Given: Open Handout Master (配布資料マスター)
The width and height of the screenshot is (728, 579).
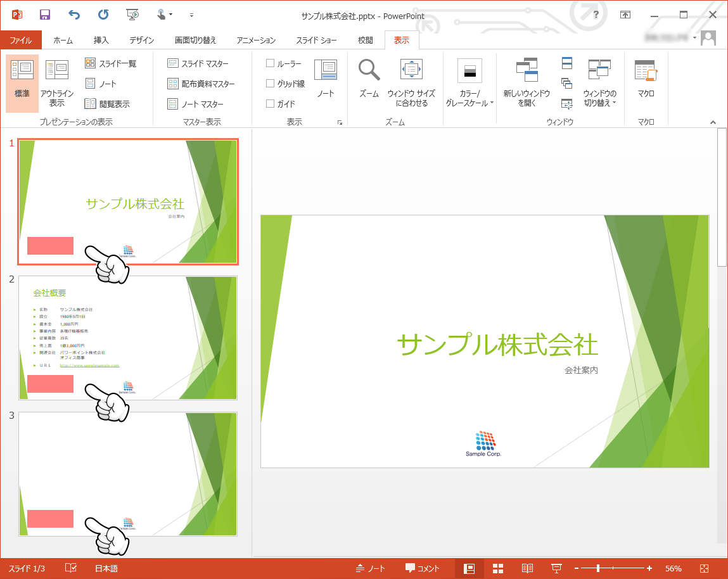Looking at the screenshot, I should 201,84.
